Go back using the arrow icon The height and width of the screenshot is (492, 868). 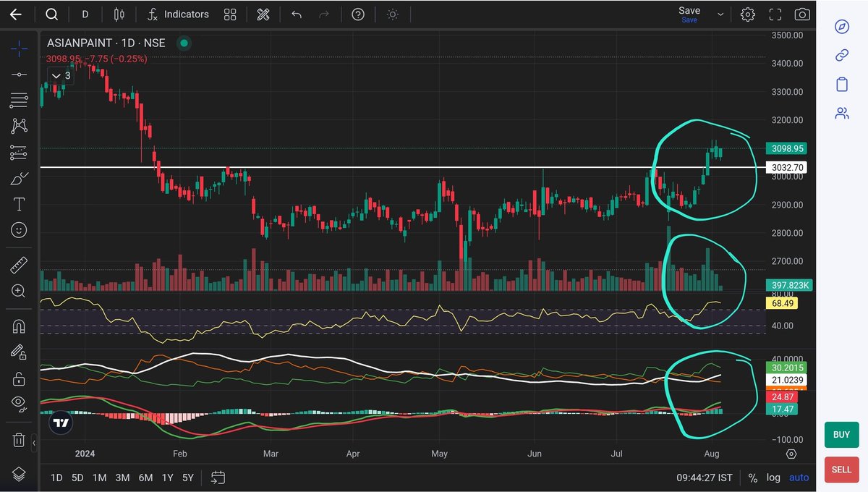coord(15,14)
